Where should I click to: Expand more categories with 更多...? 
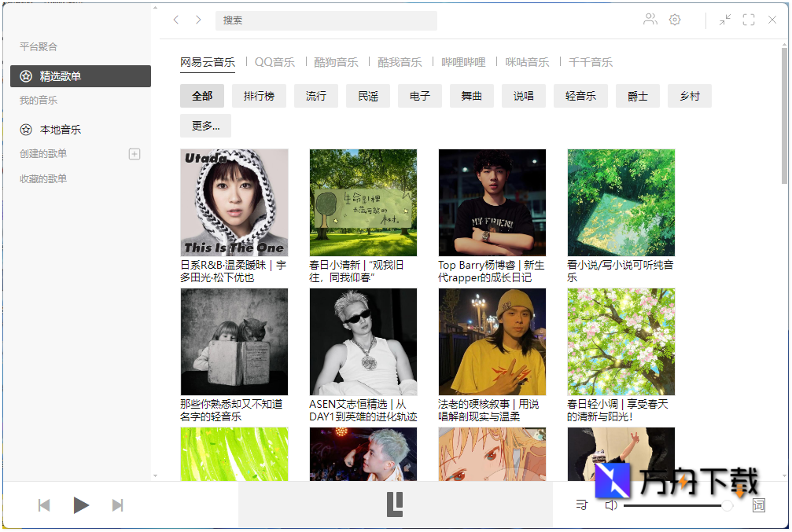click(205, 126)
